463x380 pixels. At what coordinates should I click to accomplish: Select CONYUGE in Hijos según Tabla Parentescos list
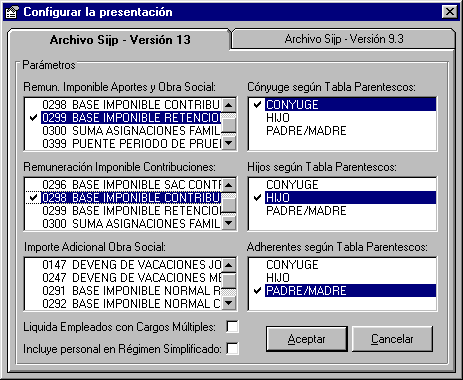pos(343,185)
